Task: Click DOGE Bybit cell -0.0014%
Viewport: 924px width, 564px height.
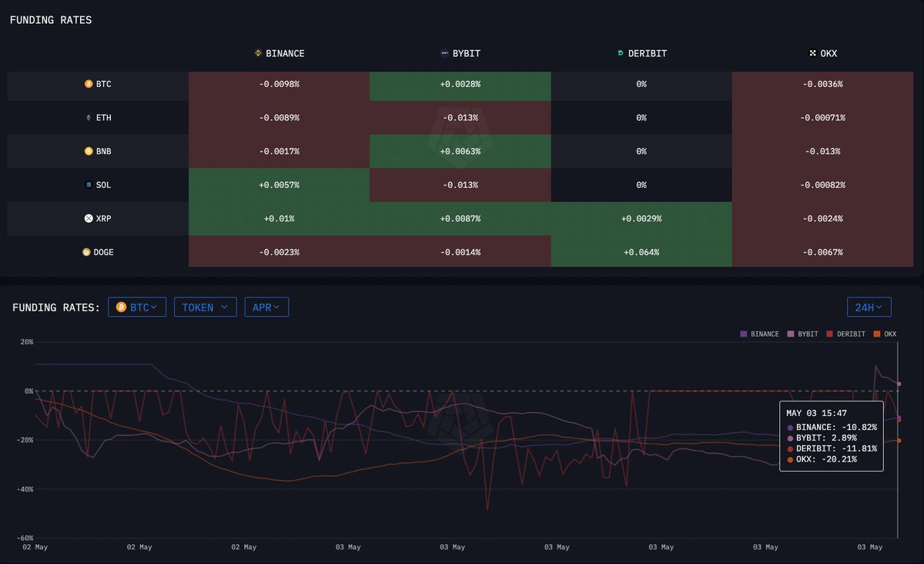Action: tap(460, 252)
